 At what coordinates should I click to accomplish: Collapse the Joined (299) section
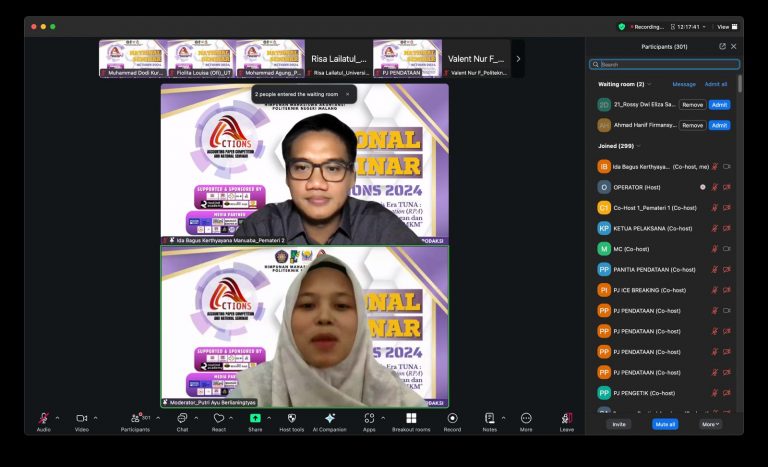coord(639,146)
